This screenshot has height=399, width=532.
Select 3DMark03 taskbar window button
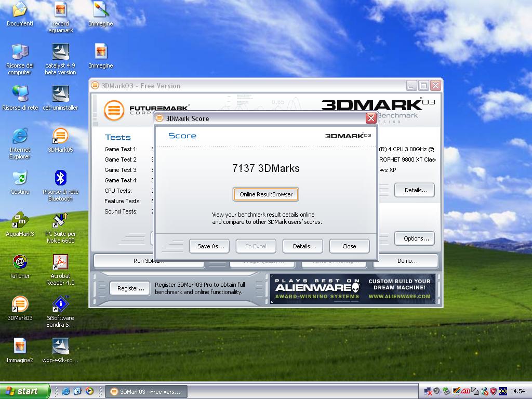pos(147,392)
